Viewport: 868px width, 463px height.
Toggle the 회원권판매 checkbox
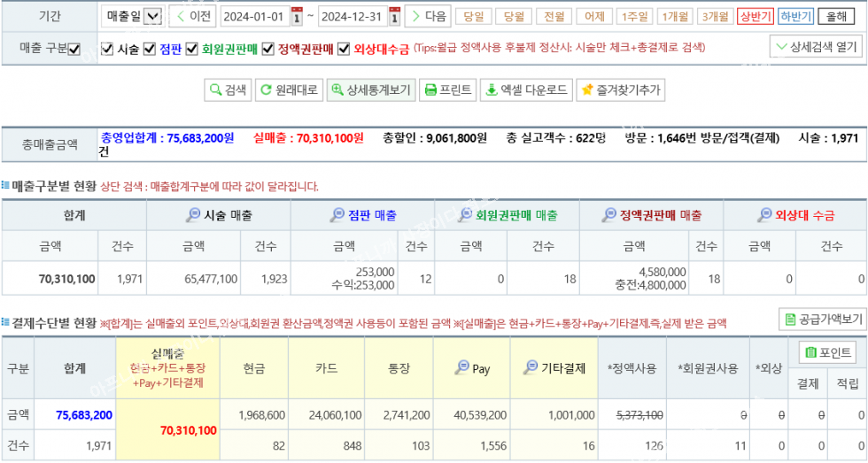click(x=191, y=50)
